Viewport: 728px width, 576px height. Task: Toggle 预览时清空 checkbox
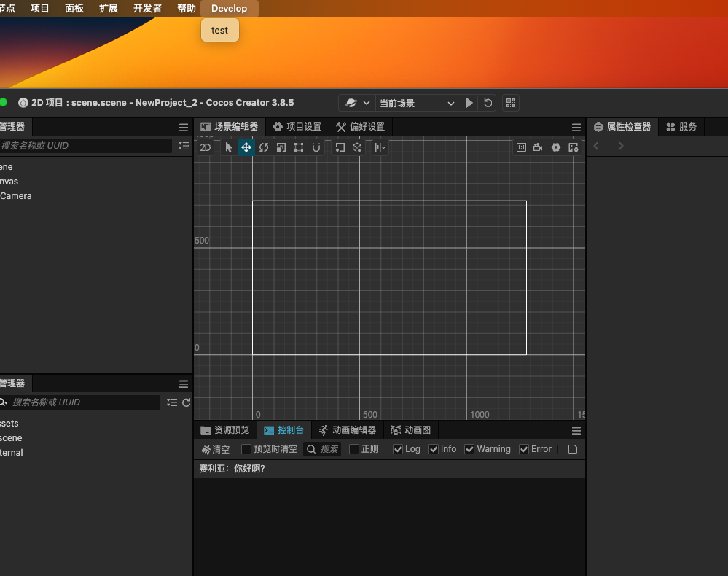pos(246,449)
